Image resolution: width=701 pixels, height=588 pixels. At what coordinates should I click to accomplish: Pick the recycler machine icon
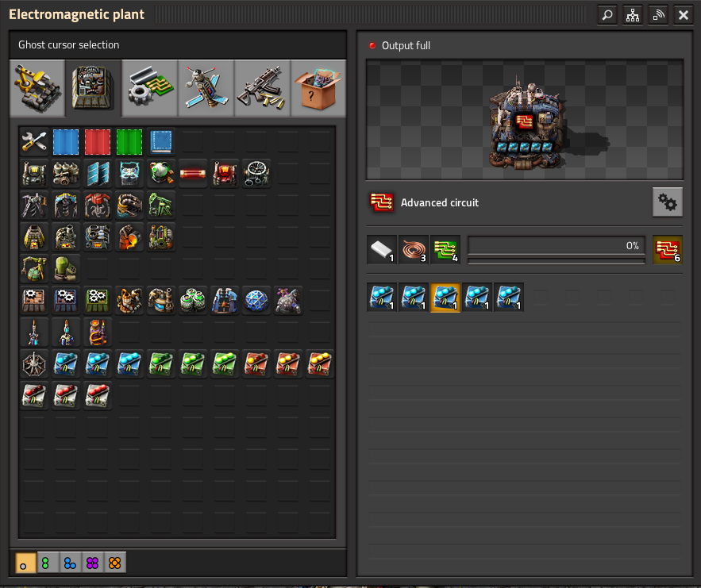(x=161, y=236)
